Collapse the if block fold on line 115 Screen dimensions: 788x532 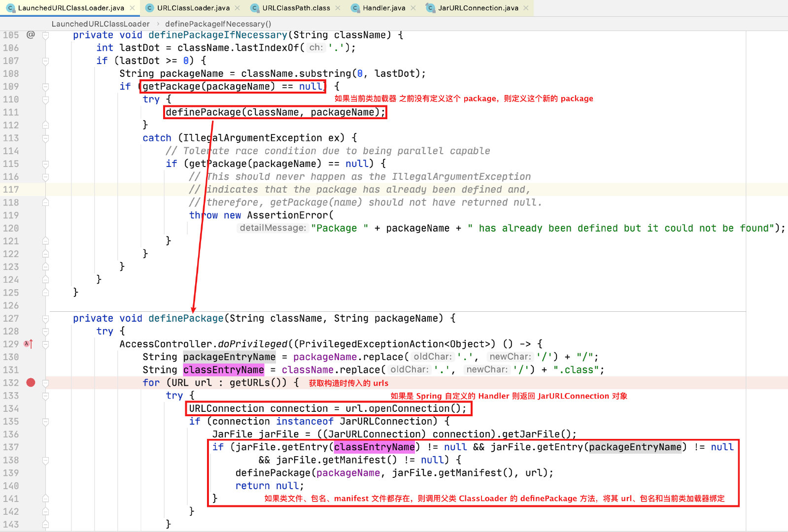[x=45, y=164]
